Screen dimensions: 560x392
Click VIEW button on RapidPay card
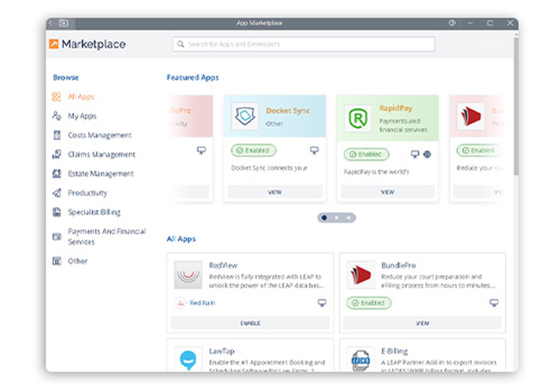click(387, 192)
